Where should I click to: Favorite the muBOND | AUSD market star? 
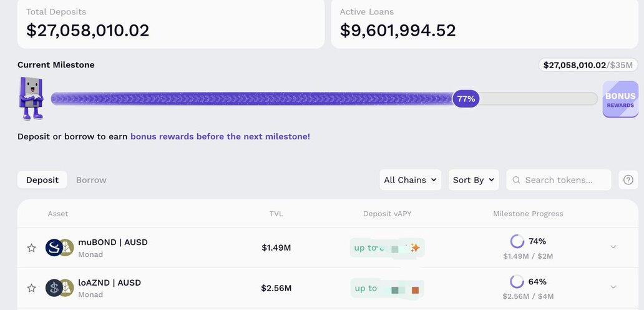(x=31, y=248)
